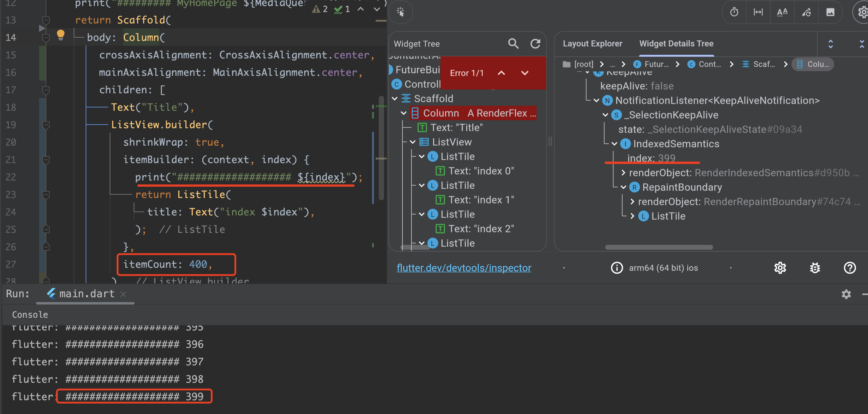Go to the next error with down arrow
The width and height of the screenshot is (868, 414).
[x=525, y=73]
